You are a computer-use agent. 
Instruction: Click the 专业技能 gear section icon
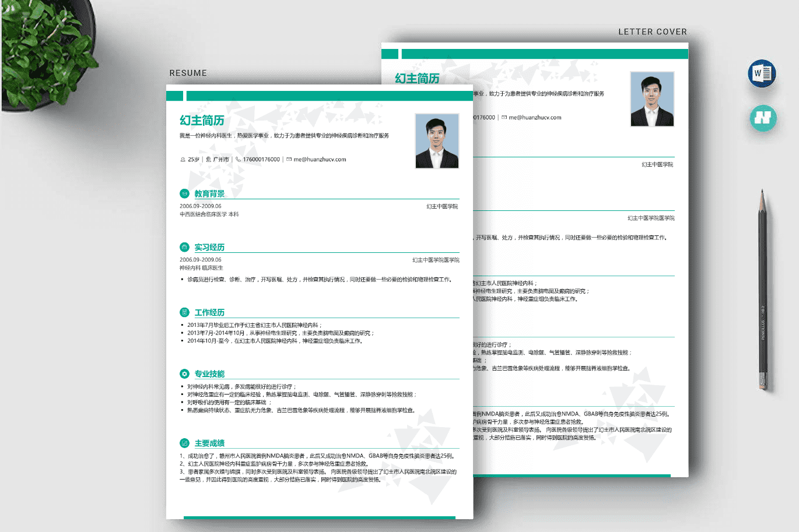pyautogui.click(x=184, y=374)
